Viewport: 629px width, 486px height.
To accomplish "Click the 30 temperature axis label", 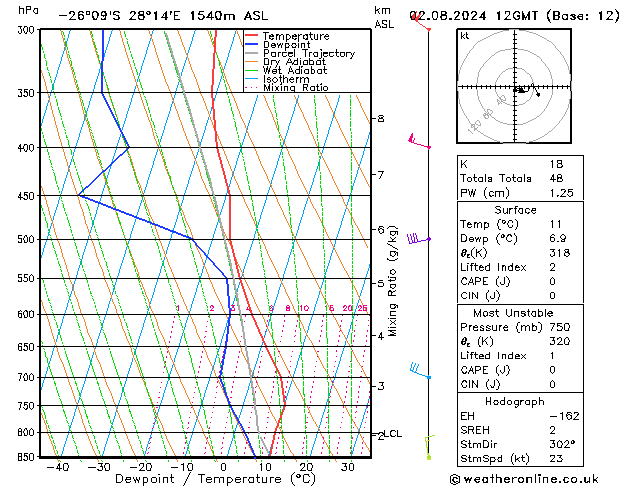I will (347, 467).
